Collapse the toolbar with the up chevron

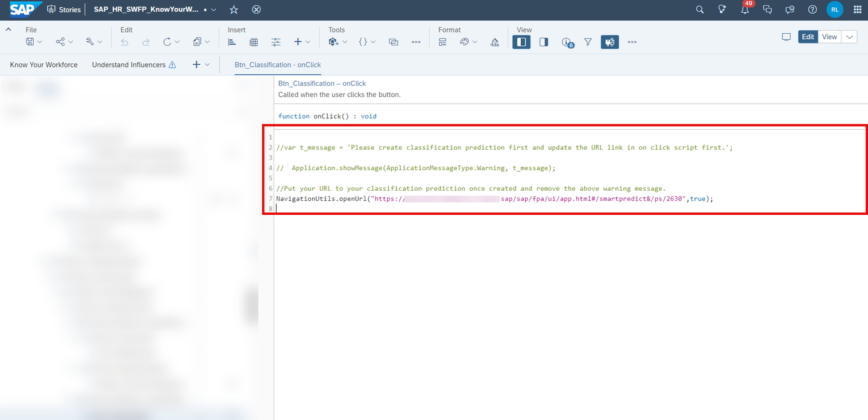[x=8, y=30]
